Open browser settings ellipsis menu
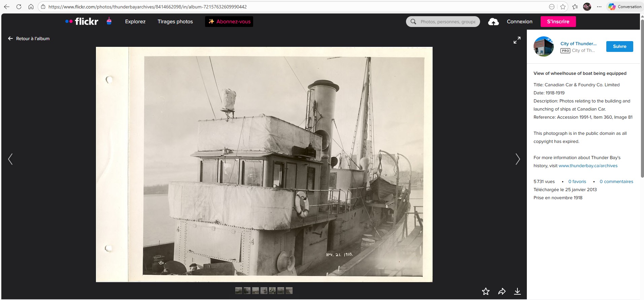Viewport: 644px width, 300px height. [x=599, y=7]
